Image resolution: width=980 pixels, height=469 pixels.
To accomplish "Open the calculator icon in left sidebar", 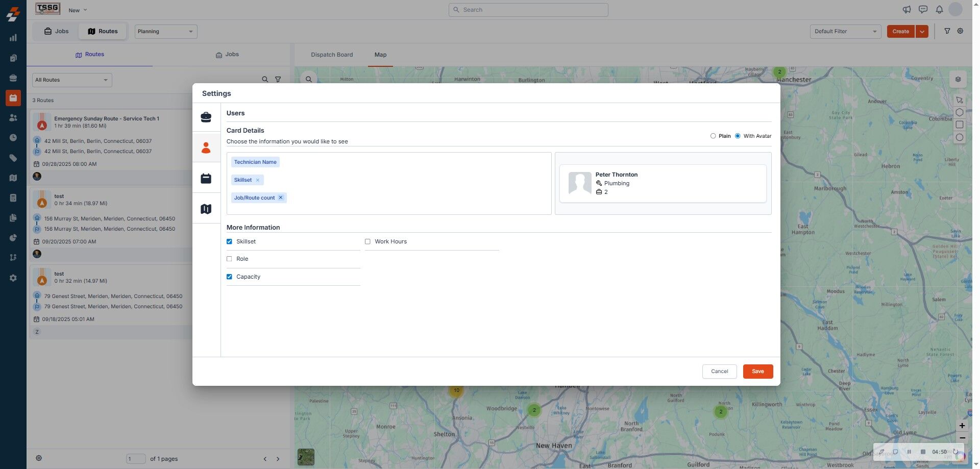I will point(13,198).
